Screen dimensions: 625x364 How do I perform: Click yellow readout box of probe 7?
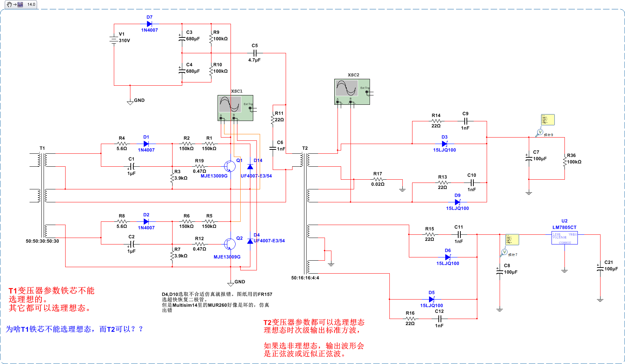coord(512,239)
